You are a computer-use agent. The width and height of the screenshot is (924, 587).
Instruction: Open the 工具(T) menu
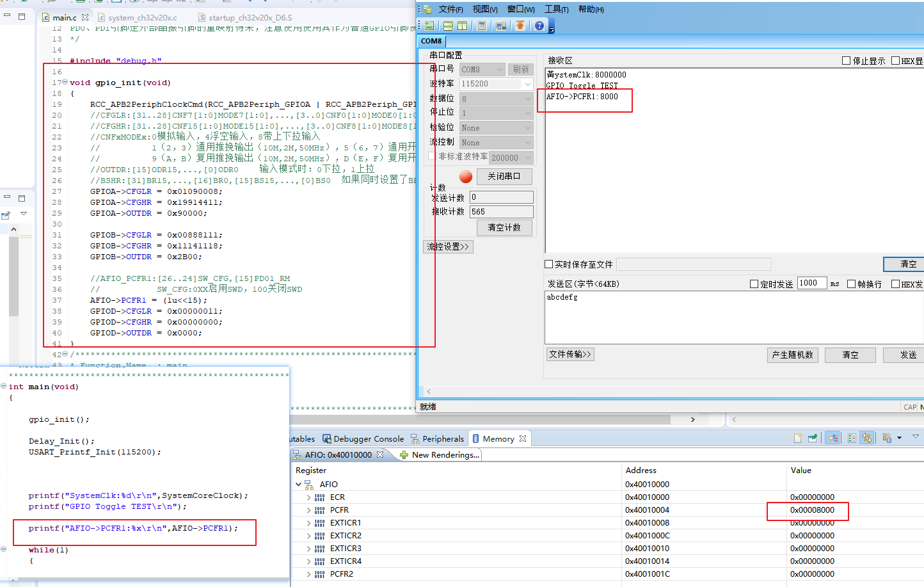pyautogui.click(x=556, y=9)
